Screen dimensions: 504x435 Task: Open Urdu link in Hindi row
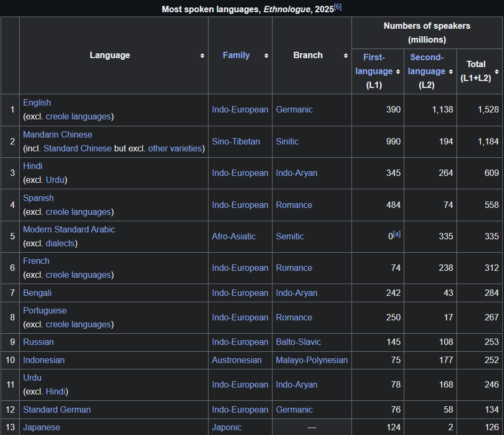[55, 180]
